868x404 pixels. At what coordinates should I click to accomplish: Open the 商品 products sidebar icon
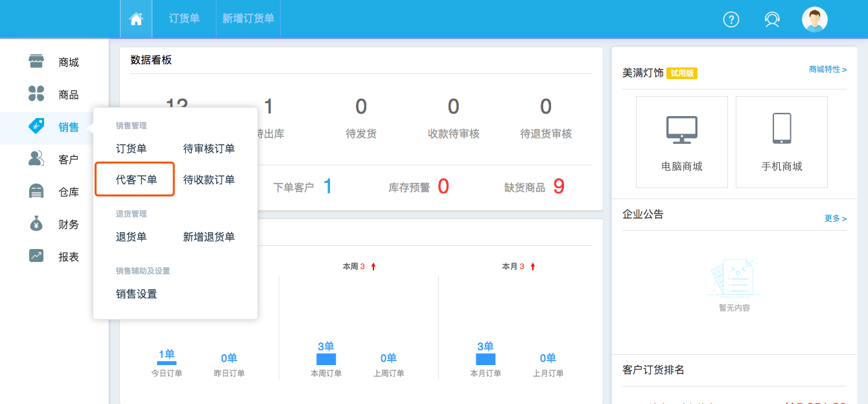[36, 94]
